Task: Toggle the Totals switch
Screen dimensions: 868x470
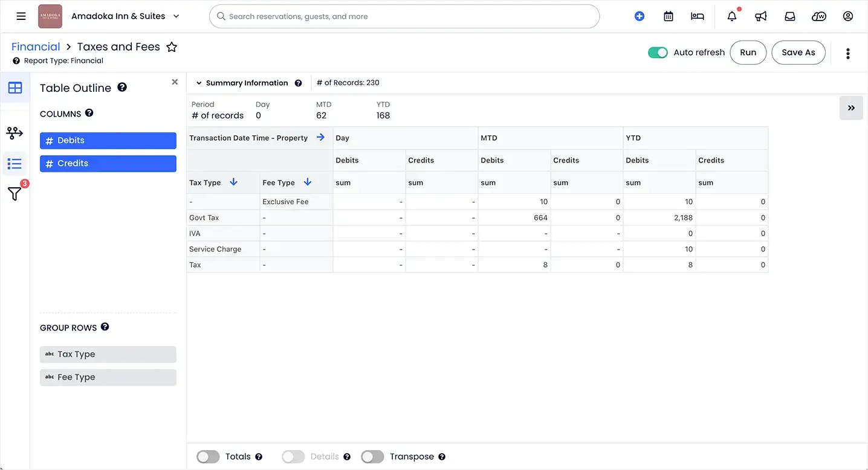Action: click(208, 457)
